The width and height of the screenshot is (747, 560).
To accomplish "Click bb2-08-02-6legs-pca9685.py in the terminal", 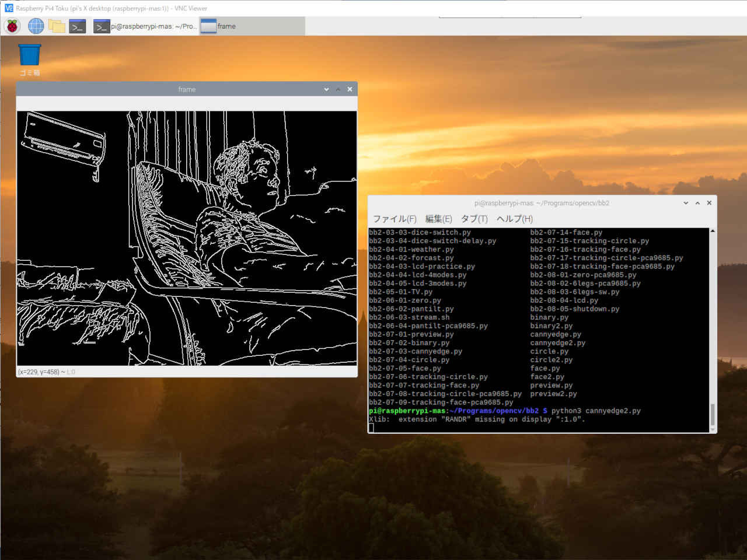I will click(x=585, y=283).
